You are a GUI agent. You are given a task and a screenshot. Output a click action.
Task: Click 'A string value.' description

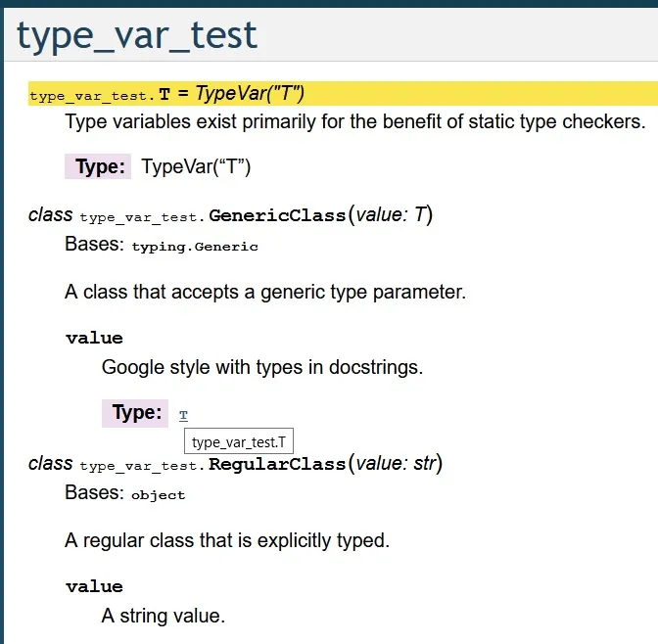pyautogui.click(x=164, y=616)
